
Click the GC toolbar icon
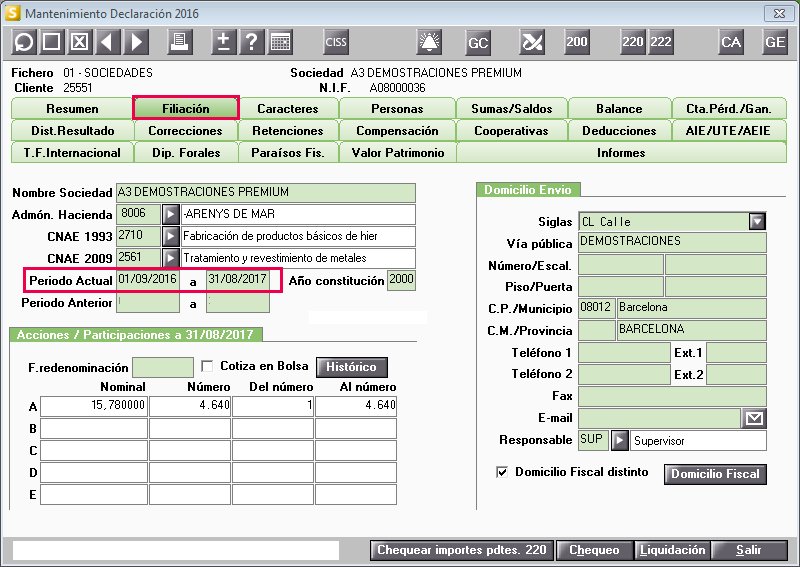point(478,42)
